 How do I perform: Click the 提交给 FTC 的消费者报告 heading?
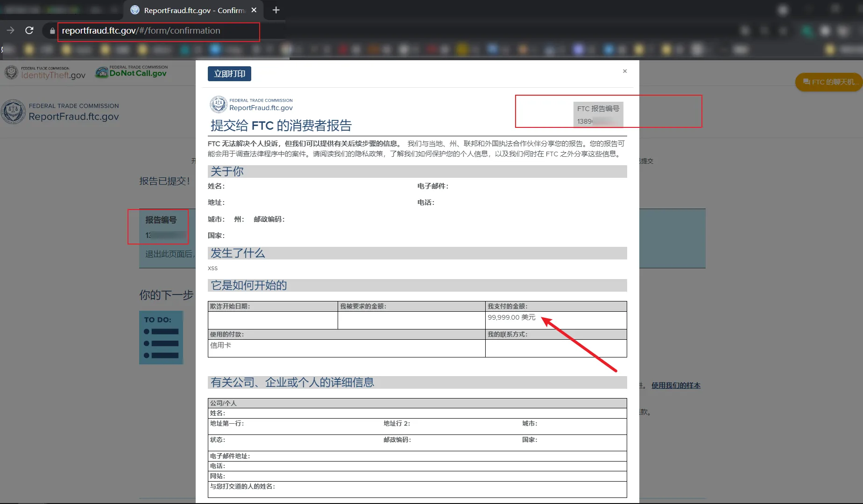(x=281, y=126)
